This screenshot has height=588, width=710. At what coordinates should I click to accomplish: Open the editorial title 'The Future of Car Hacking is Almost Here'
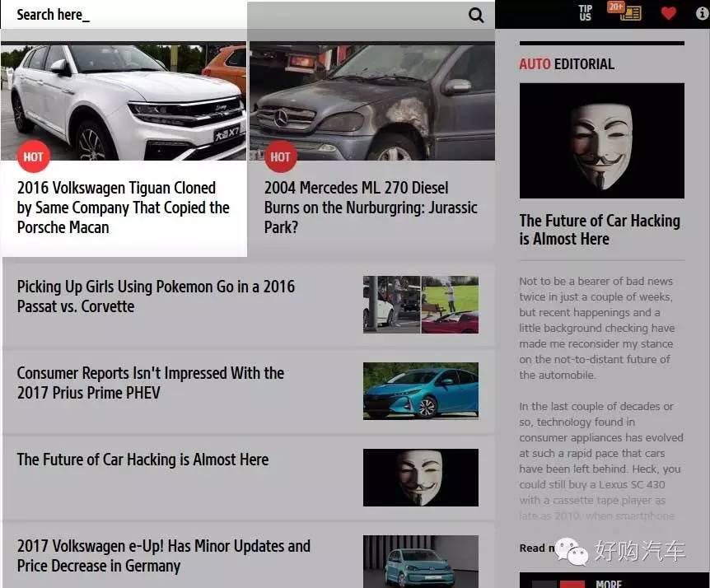(600, 230)
